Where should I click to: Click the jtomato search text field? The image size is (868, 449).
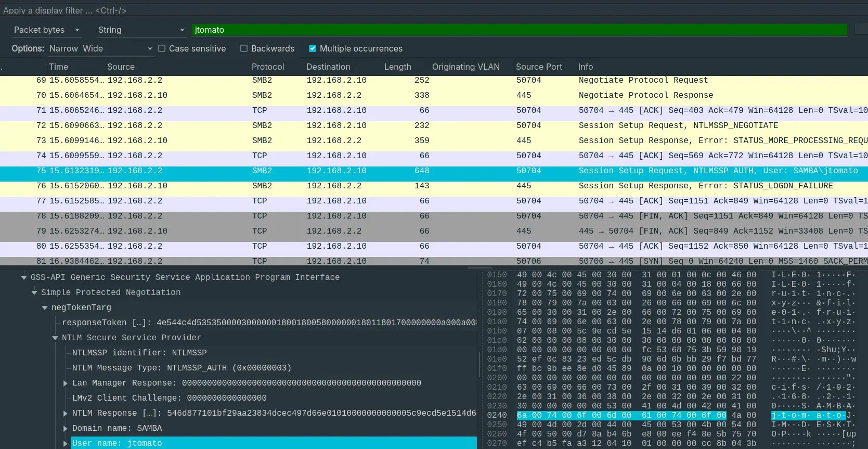[519, 30]
